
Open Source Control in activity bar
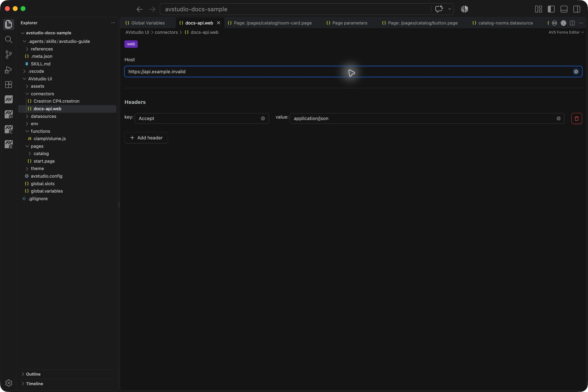9,54
